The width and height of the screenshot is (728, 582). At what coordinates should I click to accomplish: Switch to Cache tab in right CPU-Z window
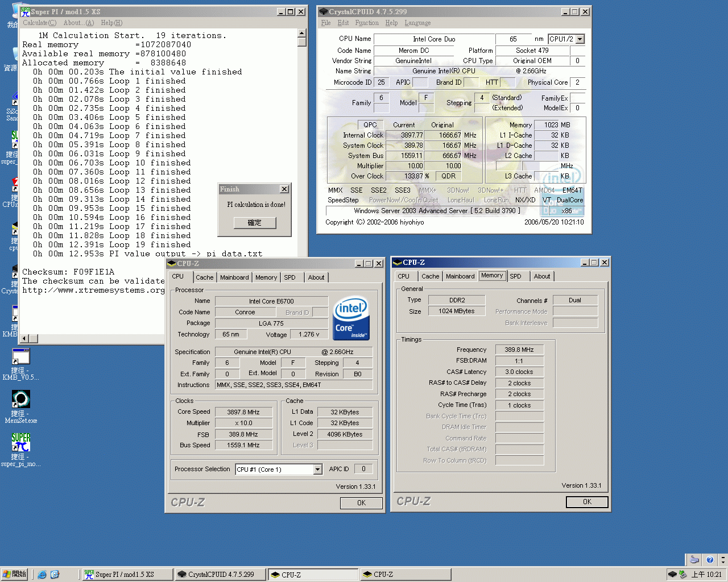[x=431, y=276]
